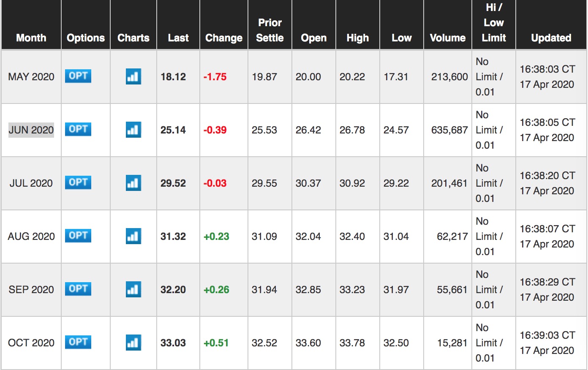The image size is (588, 370).
Task: Open options for JUN 2020 contract
Action: (78, 129)
